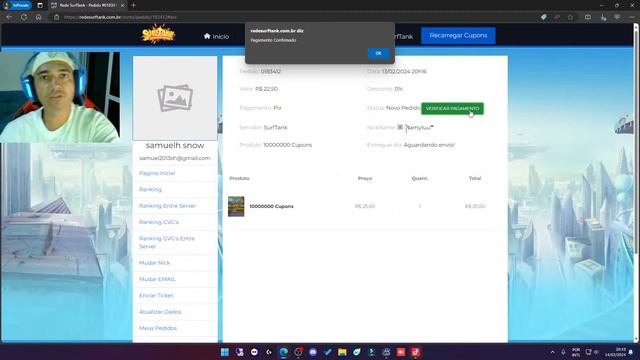Viewport: 640px width, 360px height.
Task: Open Recarregar Cupons from the top navigation
Action: click(x=458, y=36)
